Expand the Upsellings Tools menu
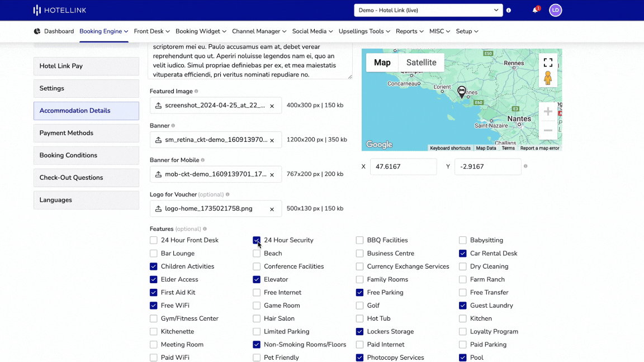Viewport: 644px width, 362px height. 364,31
